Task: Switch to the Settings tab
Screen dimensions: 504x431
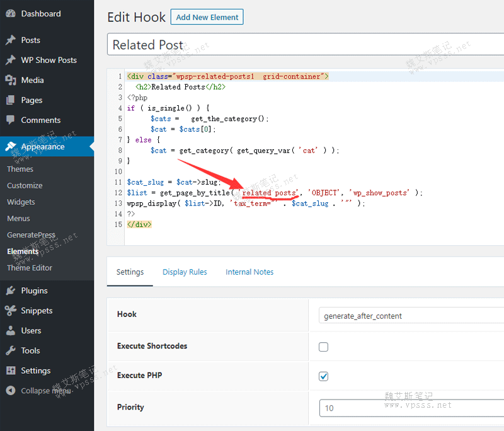Action: pos(130,272)
